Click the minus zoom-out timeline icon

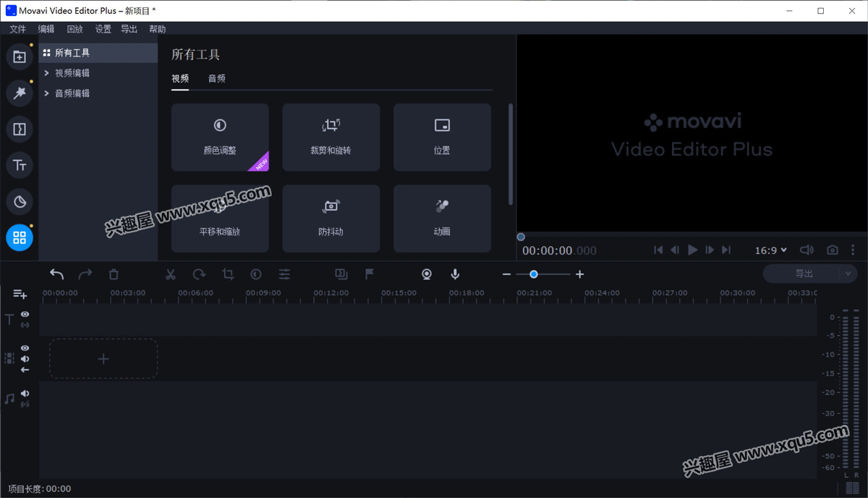[506, 274]
